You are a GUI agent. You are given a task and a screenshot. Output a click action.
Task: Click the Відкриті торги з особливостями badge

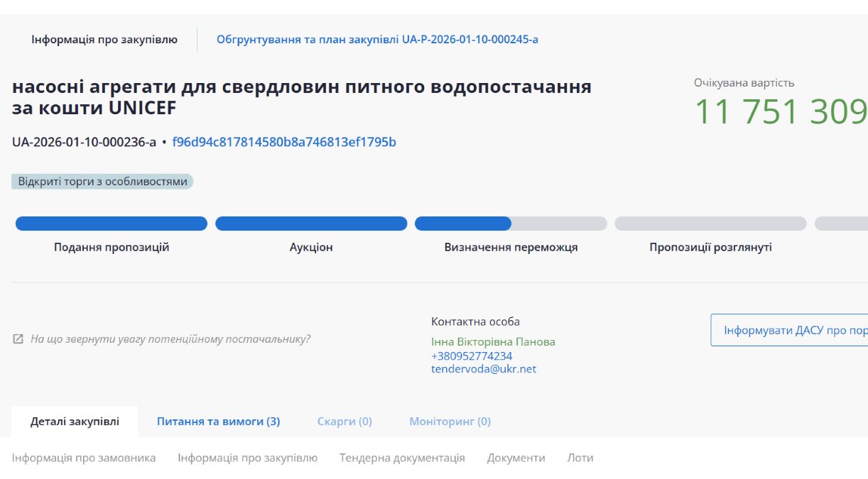point(102,182)
